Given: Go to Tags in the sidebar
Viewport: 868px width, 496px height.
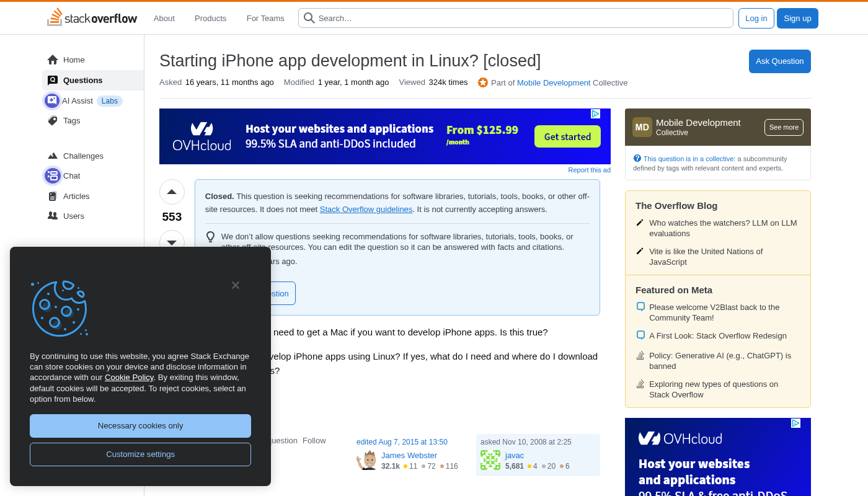Looking at the screenshot, I should (x=71, y=121).
